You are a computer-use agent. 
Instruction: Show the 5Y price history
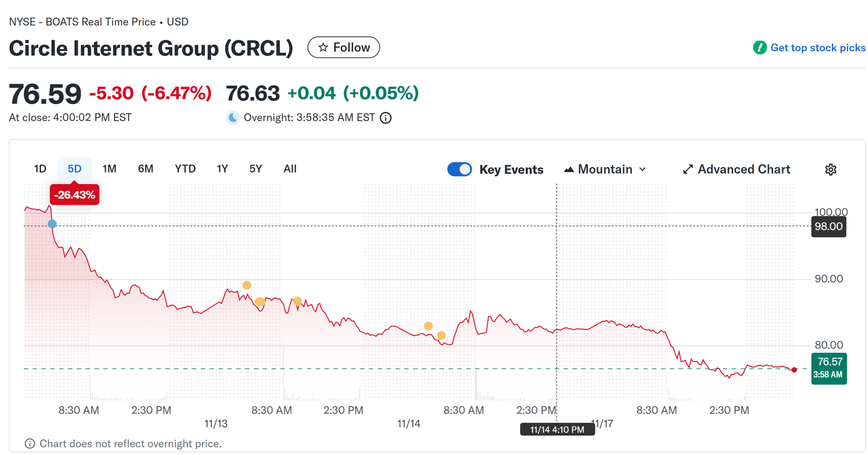[x=256, y=169]
